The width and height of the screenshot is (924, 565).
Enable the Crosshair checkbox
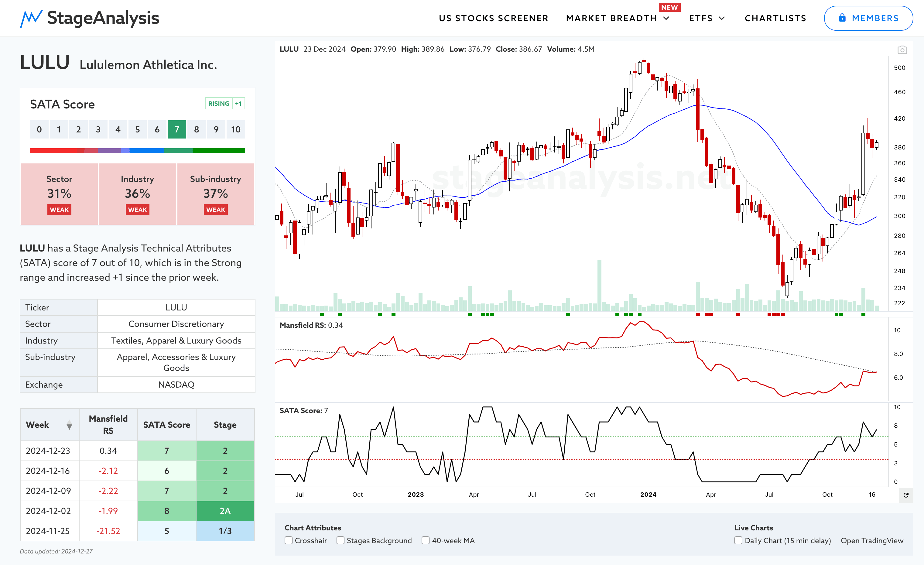pyautogui.click(x=288, y=540)
